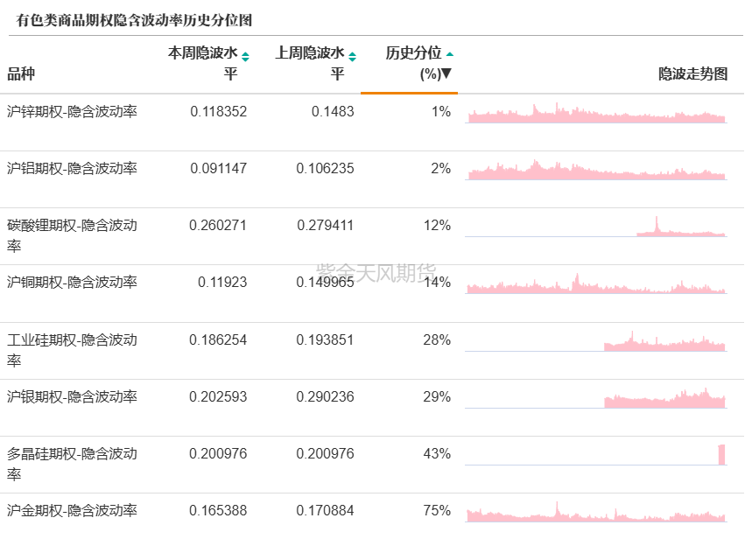
Task: Click the 工业硅期权 sparkline trend chart
Action: tap(596, 341)
